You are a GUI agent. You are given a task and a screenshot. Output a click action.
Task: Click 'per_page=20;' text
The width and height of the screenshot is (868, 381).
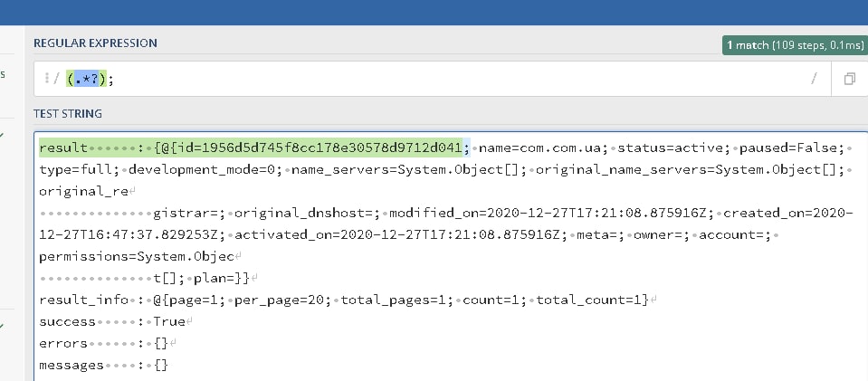tap(283, 300)
